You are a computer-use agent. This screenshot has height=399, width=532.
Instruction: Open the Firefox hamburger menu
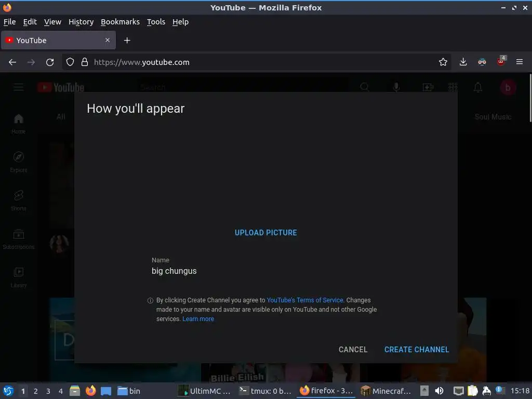(x=520, y=62)
